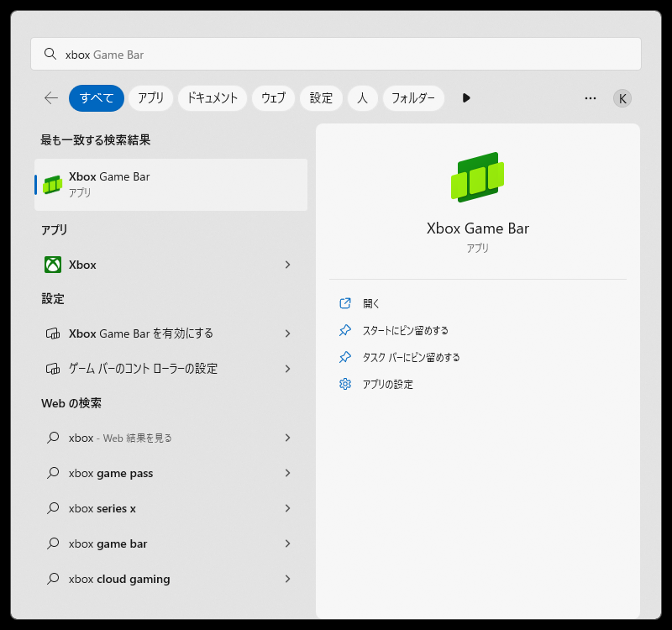
Task: Switch to the 設定 filter tab
Action: pyautogui.click(x=321, y=98)
